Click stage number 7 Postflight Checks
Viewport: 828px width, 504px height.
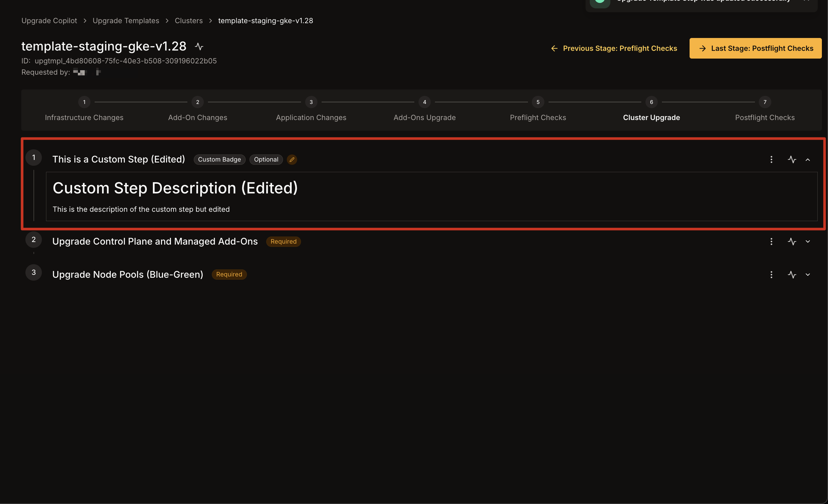point(765,102)
